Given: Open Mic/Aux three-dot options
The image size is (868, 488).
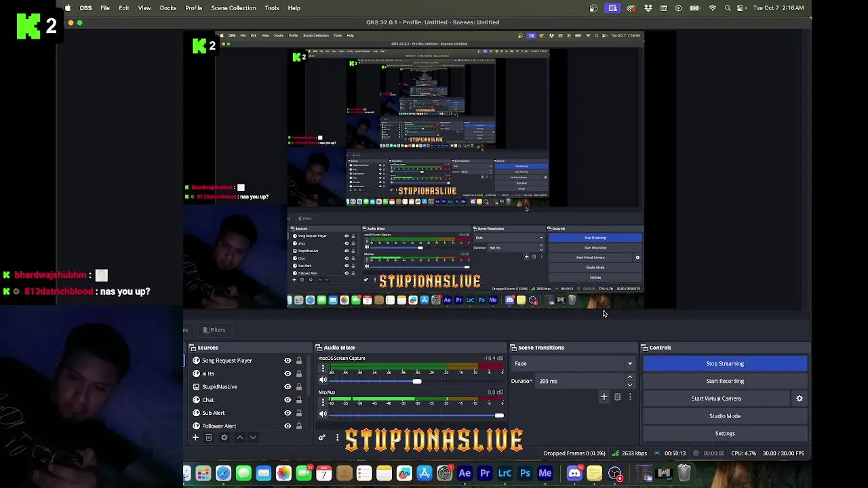Looking at the screenshot, I should pyautogui.click(x=323, y=403).
